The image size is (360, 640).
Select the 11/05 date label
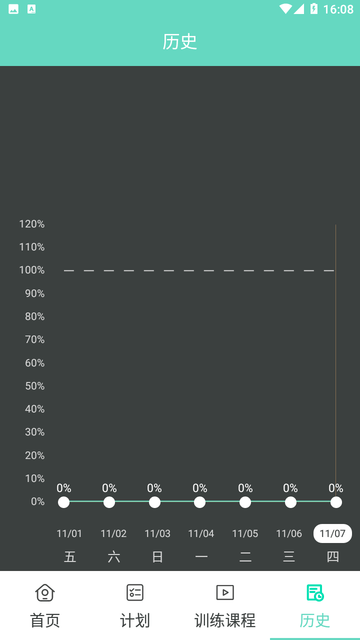(x=245, y=533)
